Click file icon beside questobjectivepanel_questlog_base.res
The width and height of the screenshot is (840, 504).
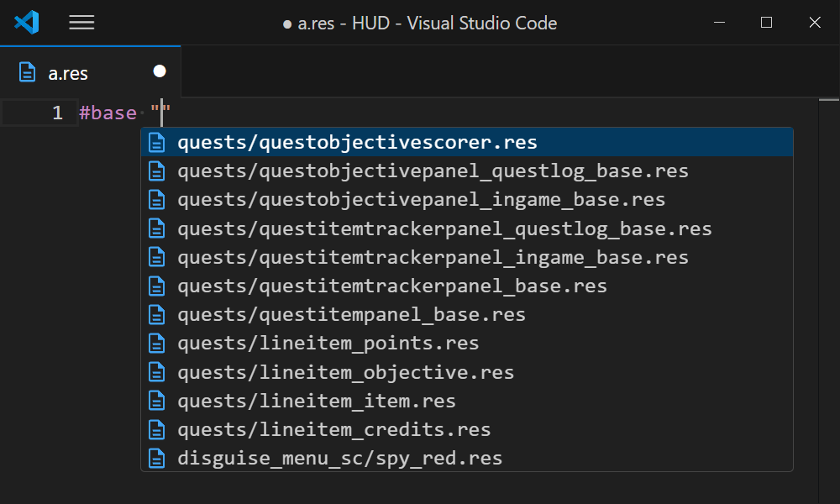pyautogui.click(x=157, y=171)
